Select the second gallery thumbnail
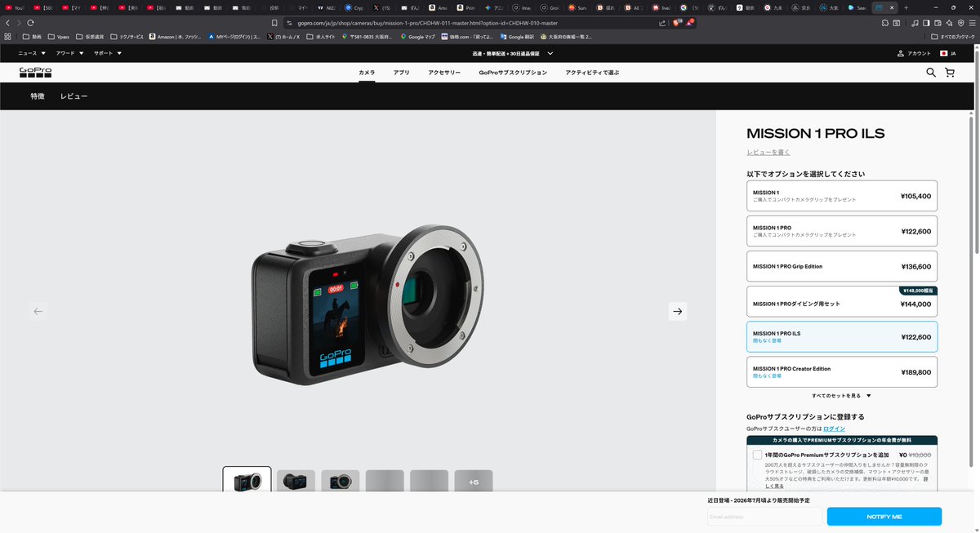The image size is (980, 533). point(296,482)
